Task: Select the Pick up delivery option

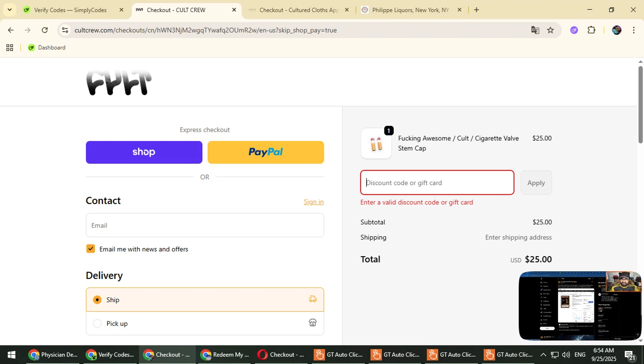Action: point(205,323)
